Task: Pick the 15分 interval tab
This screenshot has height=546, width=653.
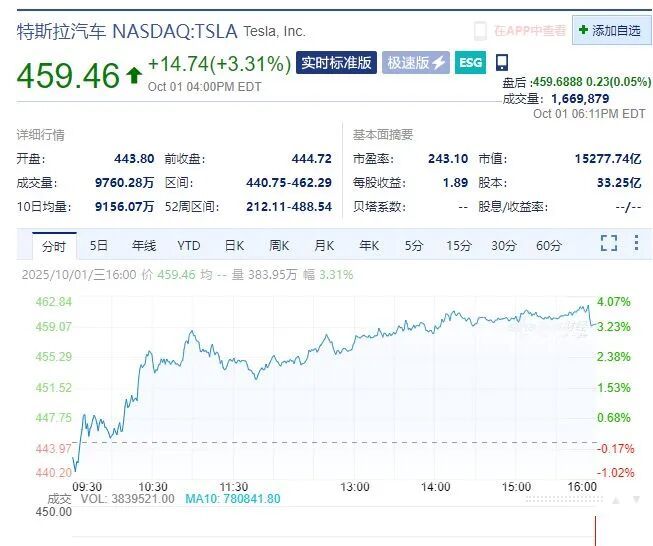Action: [x=459, y=245]
